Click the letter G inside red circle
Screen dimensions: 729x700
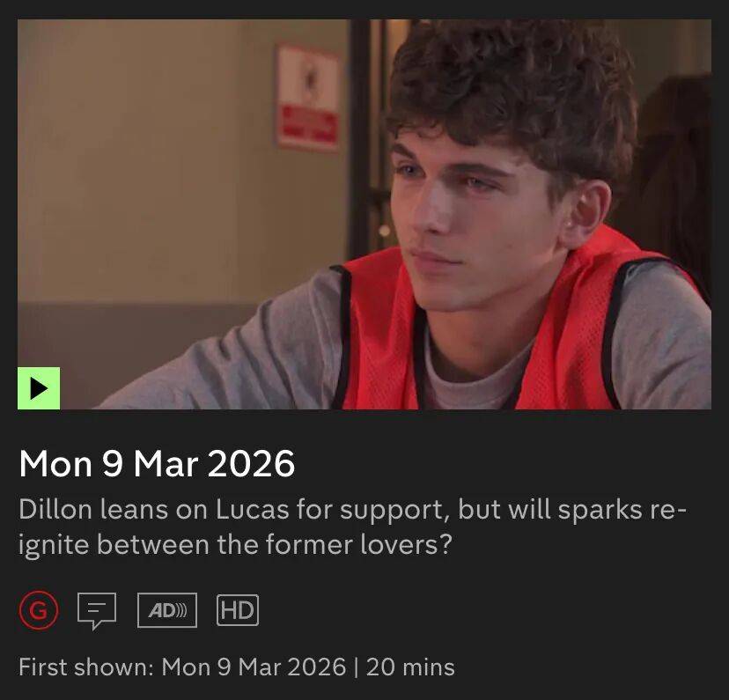pyautogui.click(x=39, y=611)
